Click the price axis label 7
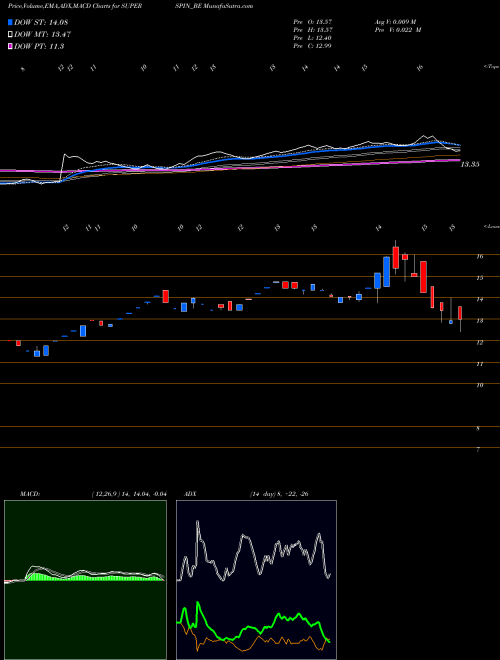Screen dimensions: 500x660 [x=478, y=450]
